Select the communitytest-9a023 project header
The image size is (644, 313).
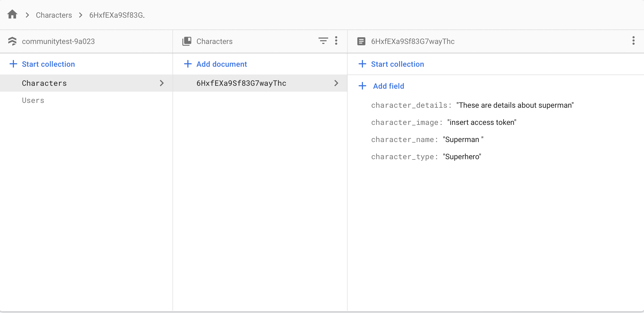click(x=58, y=41)
